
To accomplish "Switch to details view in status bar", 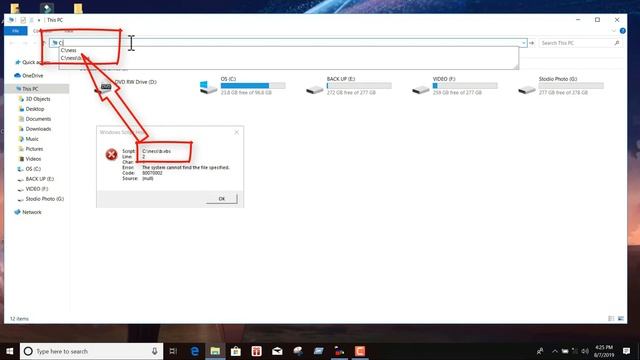I will pyautogui.click(x=611, y=318).
